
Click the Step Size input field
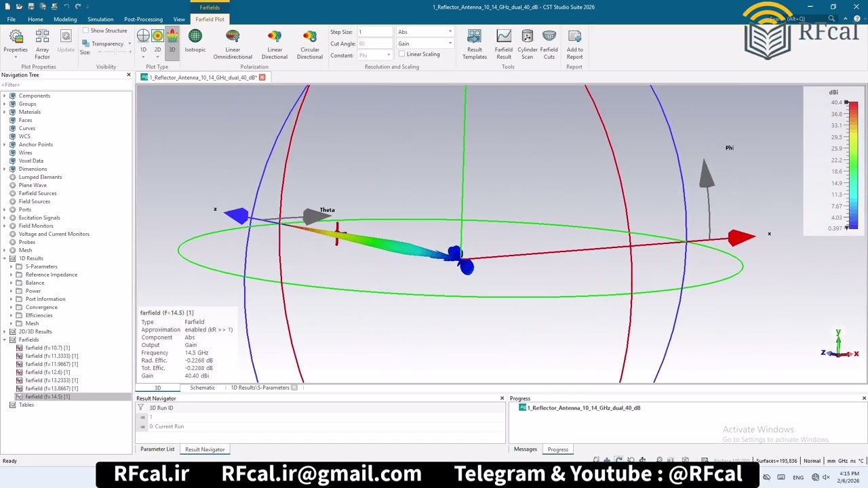[x=375, y=32]
